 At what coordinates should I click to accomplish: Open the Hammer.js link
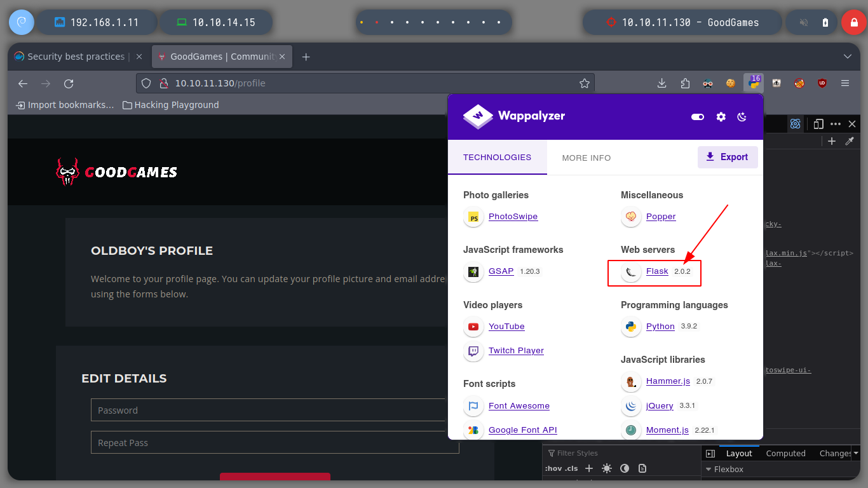pos(668,381)
